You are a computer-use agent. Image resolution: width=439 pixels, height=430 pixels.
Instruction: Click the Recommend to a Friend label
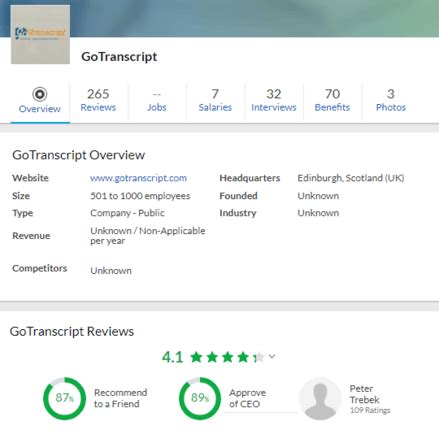point(120,398)
